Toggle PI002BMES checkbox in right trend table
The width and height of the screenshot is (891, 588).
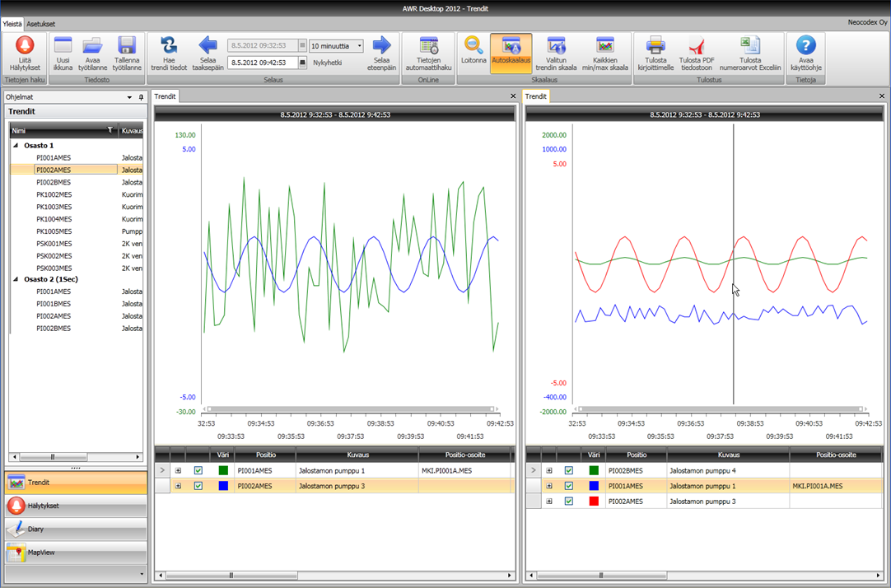click(568, 470)
